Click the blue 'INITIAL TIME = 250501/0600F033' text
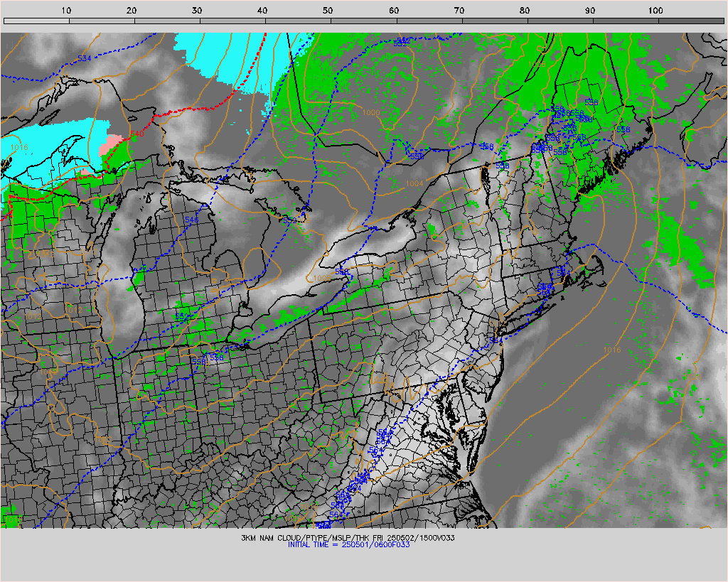This screenshot has height=582, width=728. pos(348,544)
